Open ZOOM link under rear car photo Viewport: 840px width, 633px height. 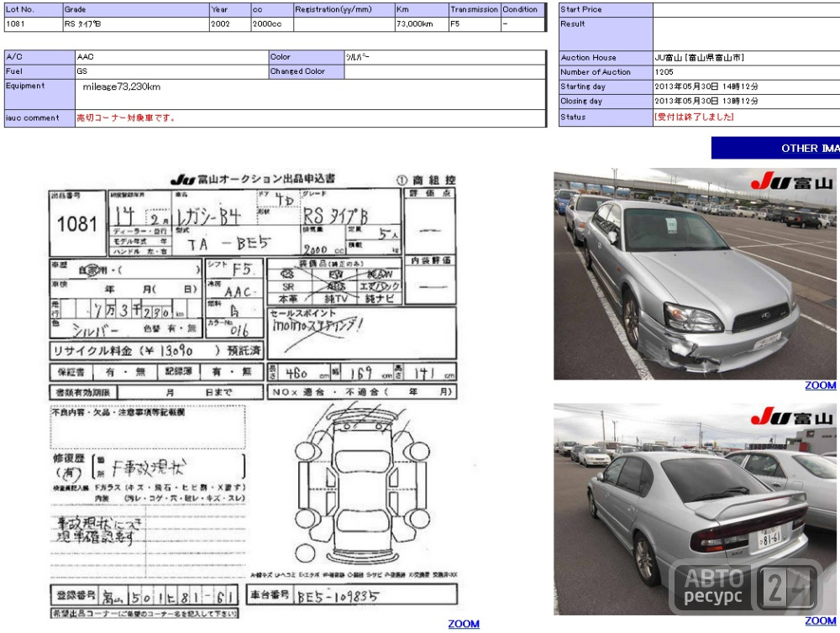coord(820,620)
